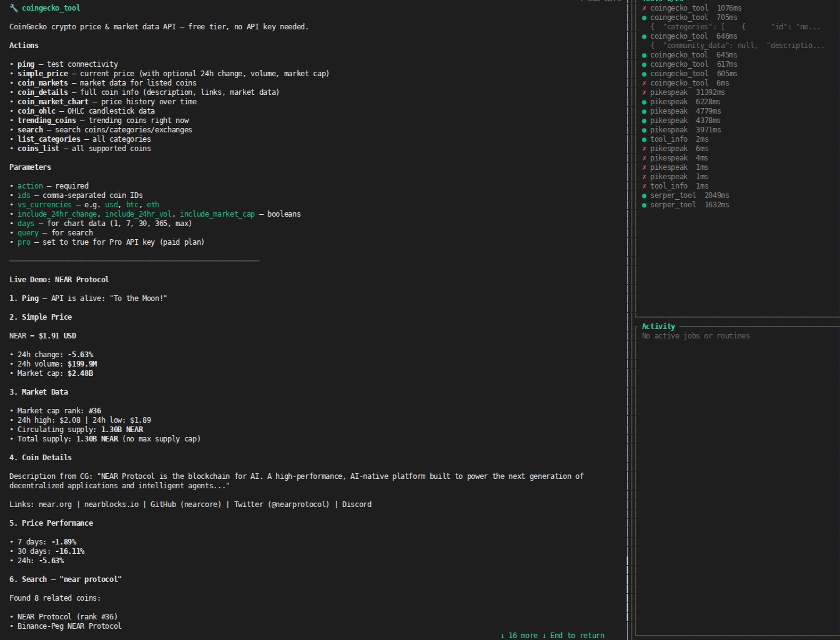Click the "End to return" hint
The image size is (840, 640).
pyautogui.click(x=573, y=636)
